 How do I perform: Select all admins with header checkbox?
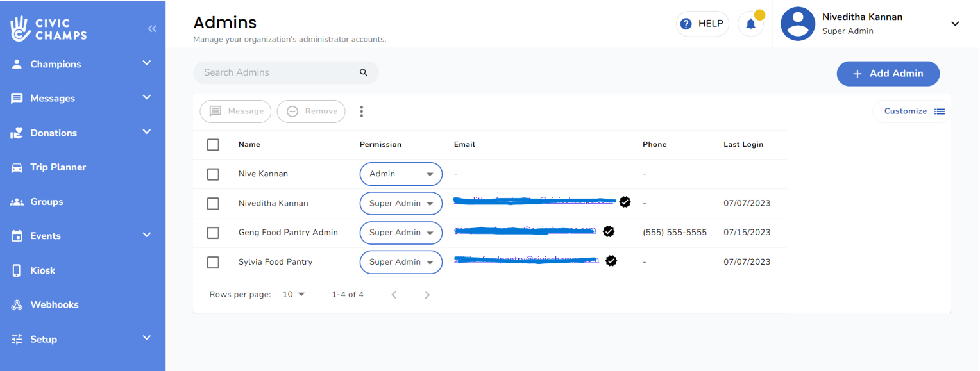click(x=213, y=145)
